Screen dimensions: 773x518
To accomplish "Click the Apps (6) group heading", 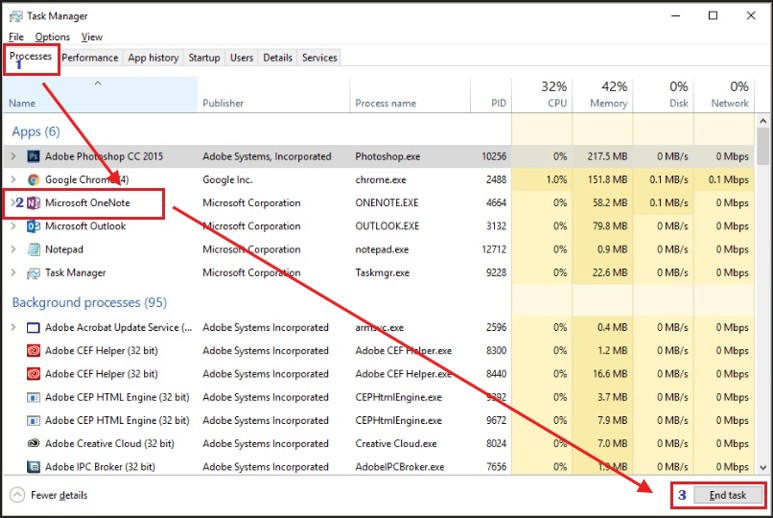I will click(x=36, y=132).
